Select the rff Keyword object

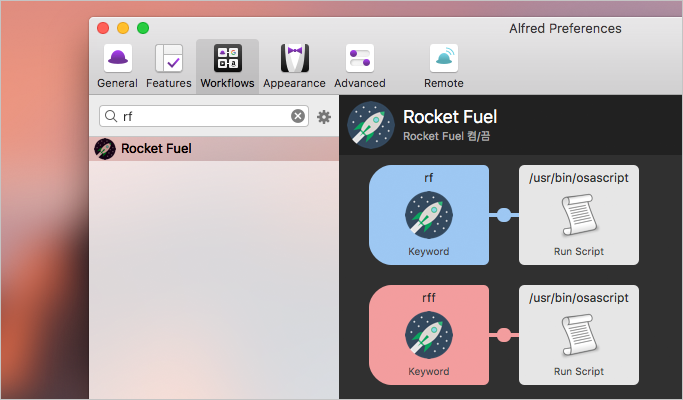click(429, 335)
